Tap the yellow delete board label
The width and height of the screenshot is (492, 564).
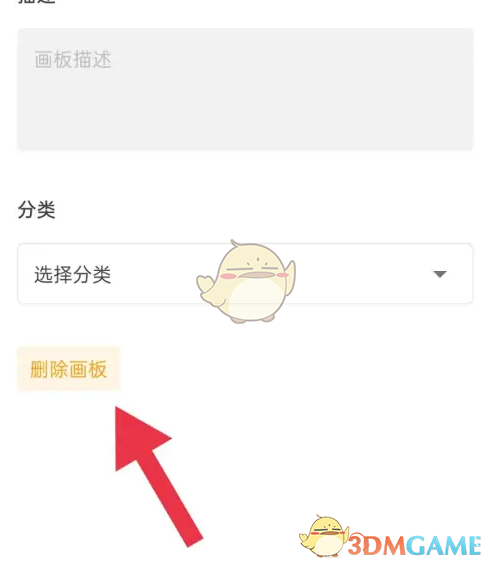68,369
